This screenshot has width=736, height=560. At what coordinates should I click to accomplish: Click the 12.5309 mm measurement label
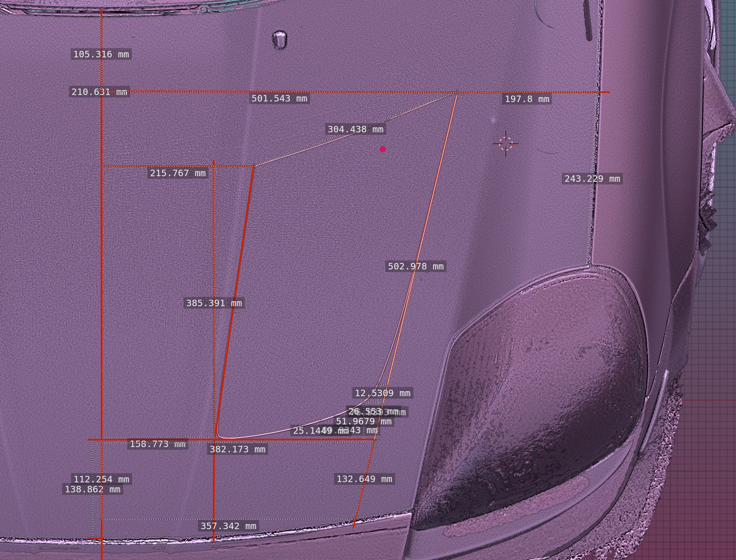click(x=382, y=393)
